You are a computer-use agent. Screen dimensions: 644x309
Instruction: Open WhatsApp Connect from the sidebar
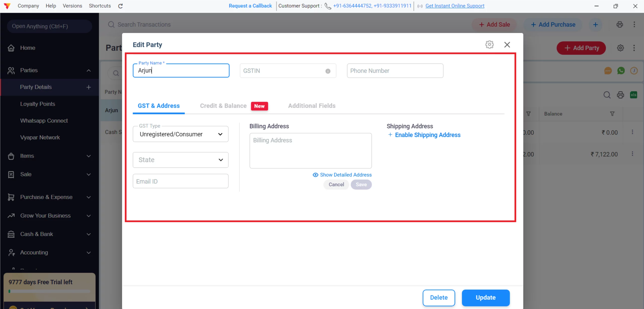[x=44, y=121]
